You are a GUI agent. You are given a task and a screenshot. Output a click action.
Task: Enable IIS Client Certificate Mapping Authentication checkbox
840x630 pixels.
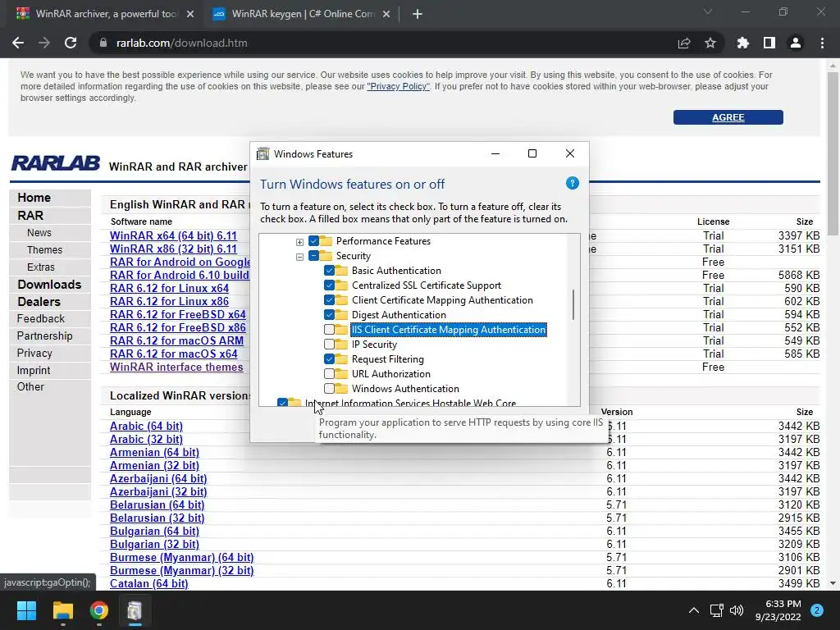pyautogui.click(x=330, y=330)
